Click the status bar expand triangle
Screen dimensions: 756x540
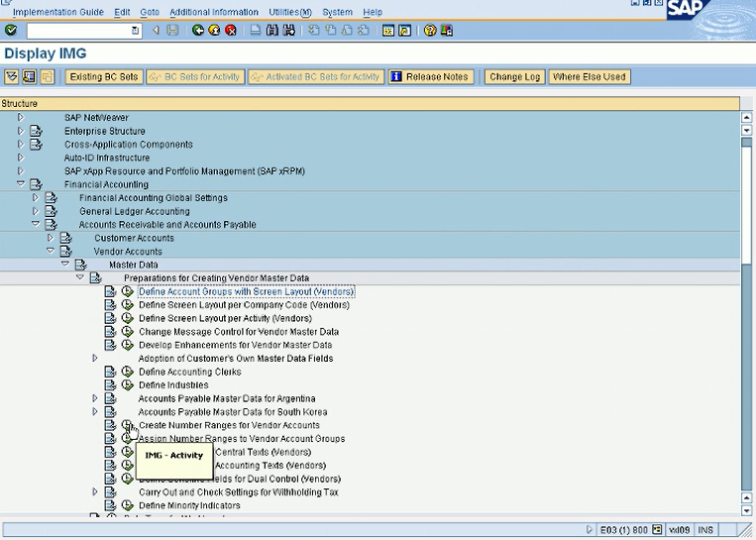(x=590, y=529)
